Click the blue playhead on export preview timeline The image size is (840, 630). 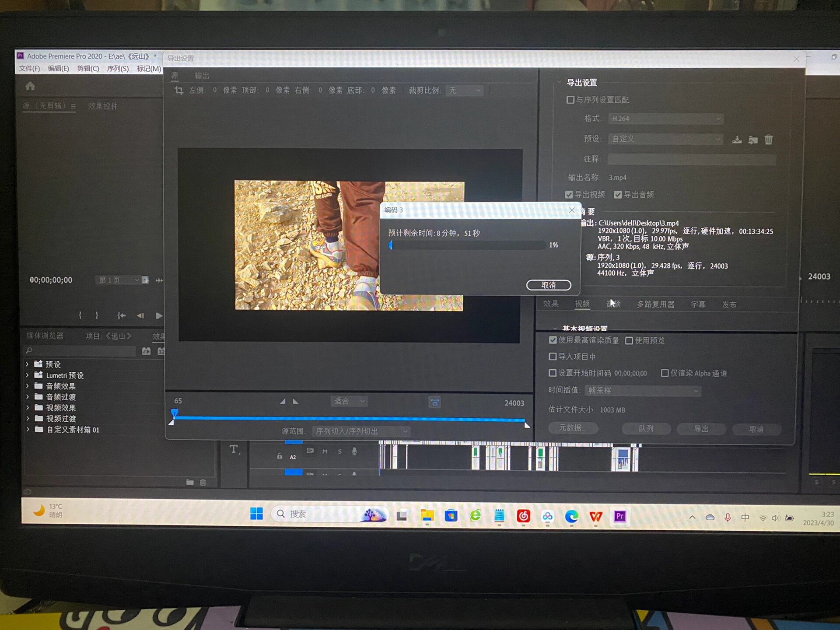tap(175, 413)
